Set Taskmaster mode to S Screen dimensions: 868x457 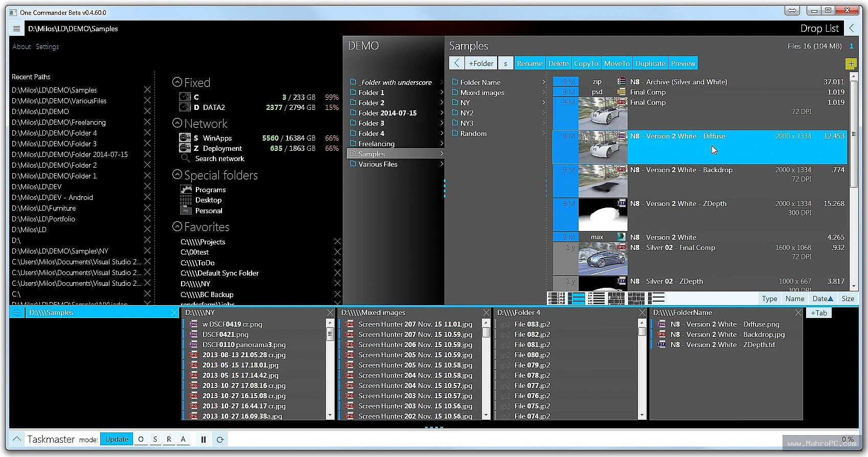pyautogui.click(x=155, y=439)
